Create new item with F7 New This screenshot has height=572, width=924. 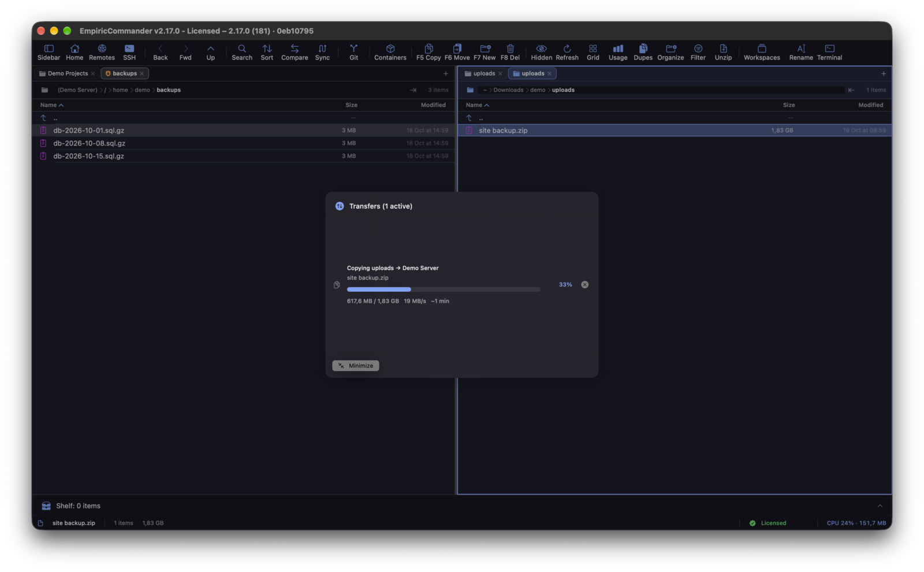tap(485, 52)
